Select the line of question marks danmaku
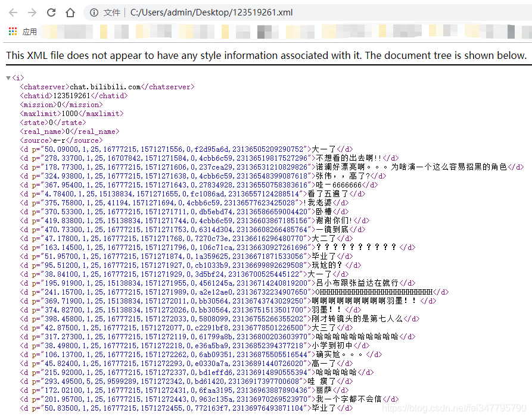 [x=217, y=247]
